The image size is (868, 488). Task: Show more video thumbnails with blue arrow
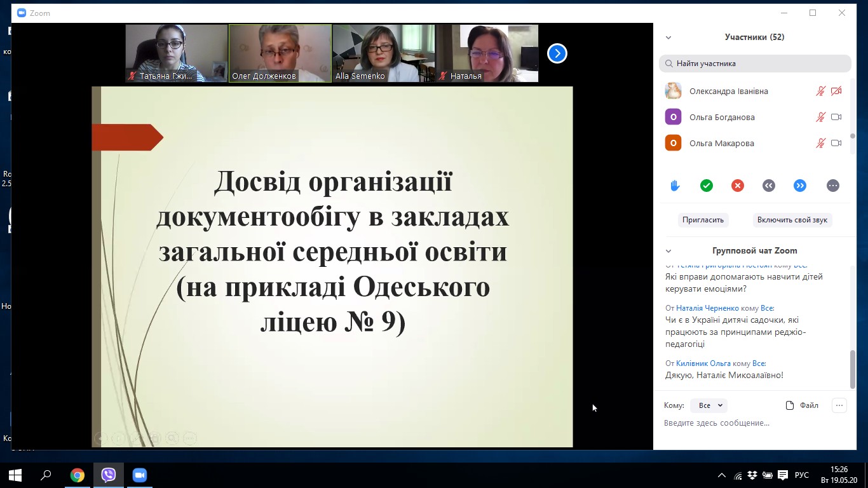coord(557,53)
